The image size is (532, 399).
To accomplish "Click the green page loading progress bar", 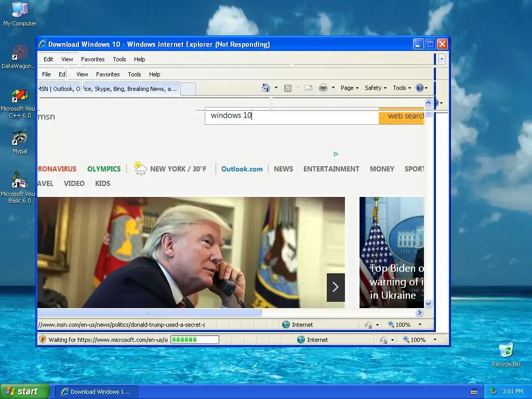I will click(195, 340).
